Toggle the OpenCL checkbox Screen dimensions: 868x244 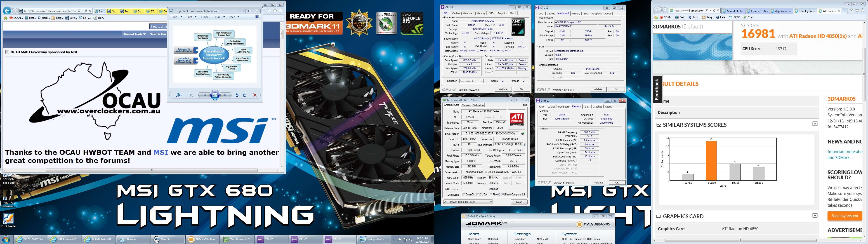pyautogui.click(x=464, y=195)
